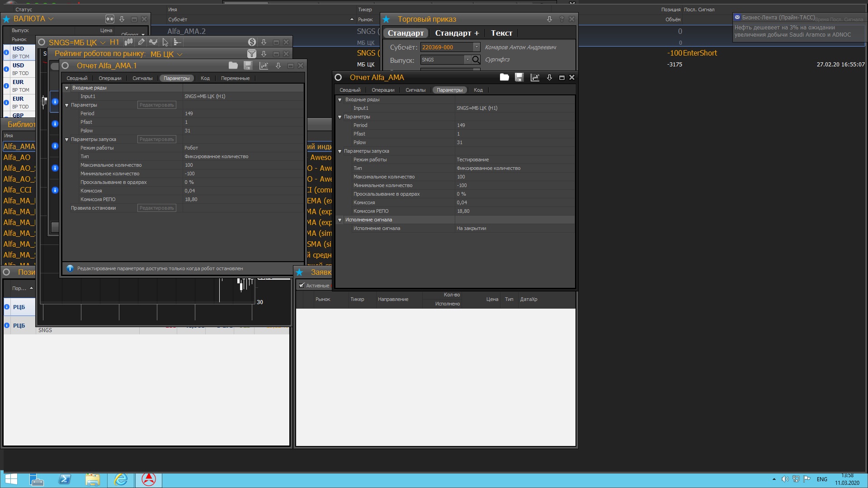
Task: Toggle circle indicator in SNGS=МБ ЦК chart title
Action: coord(42,42)
